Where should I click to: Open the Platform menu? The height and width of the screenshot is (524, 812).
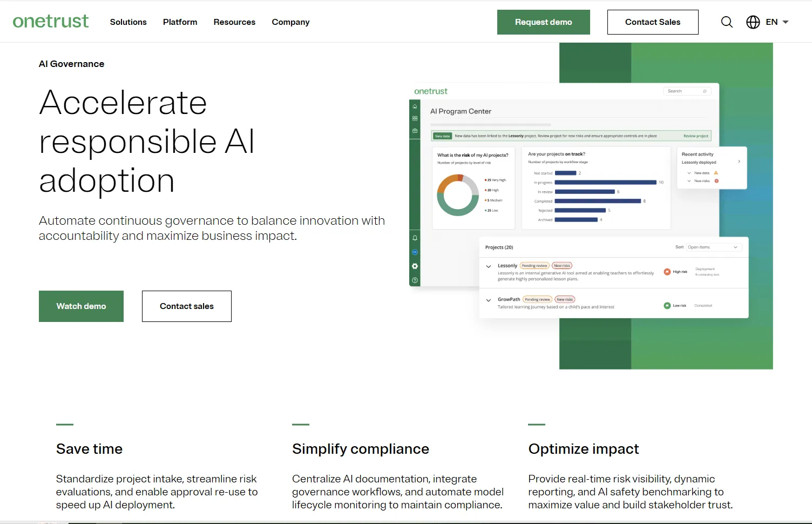[x=180, y=22]
